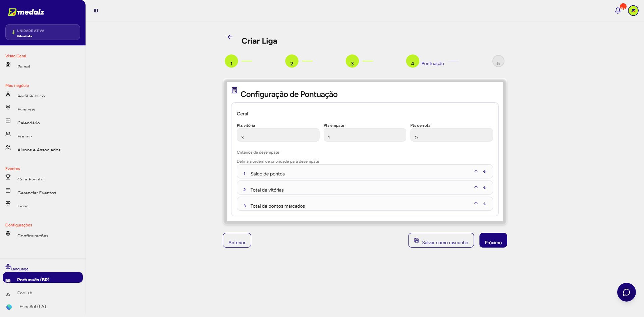Click the Perfil Público person icon
644x317 pixels.
click(x=8, y=94)
